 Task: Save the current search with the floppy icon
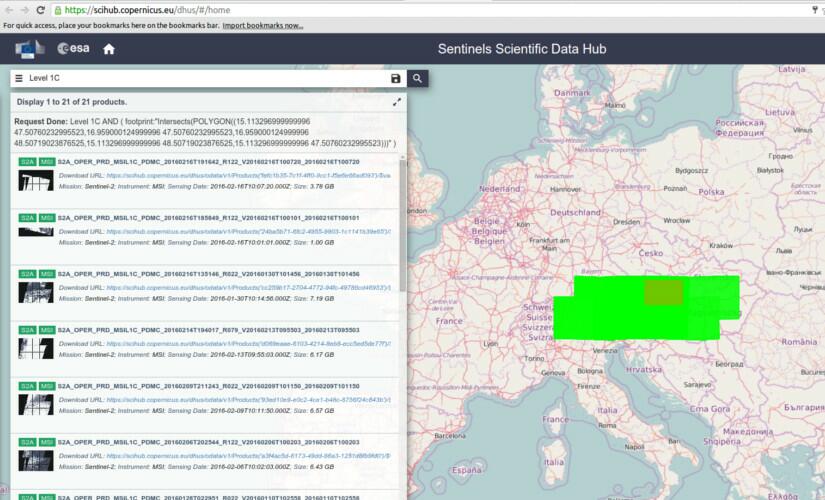click(x=396, y=78)
